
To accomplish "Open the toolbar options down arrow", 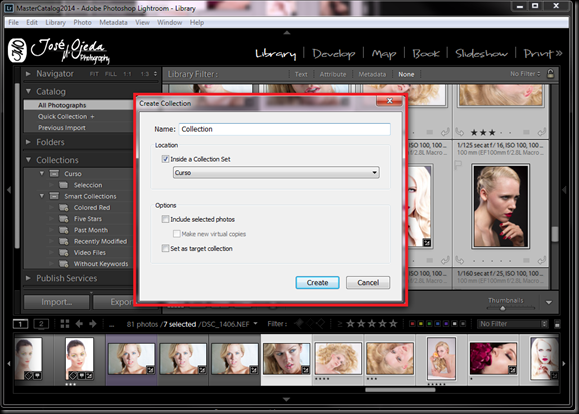I will click(x=549, y=302).
